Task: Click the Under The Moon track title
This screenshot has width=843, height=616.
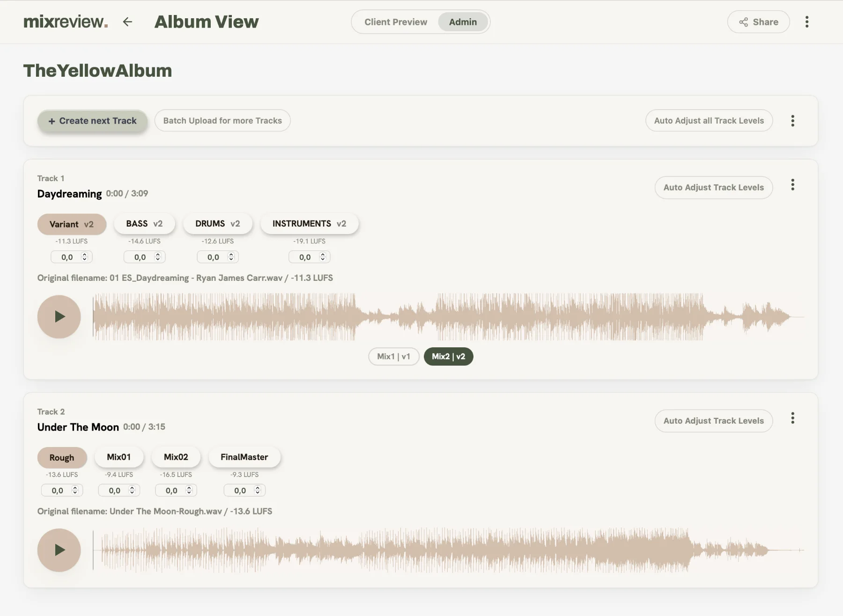Action: tap(78, 427)
